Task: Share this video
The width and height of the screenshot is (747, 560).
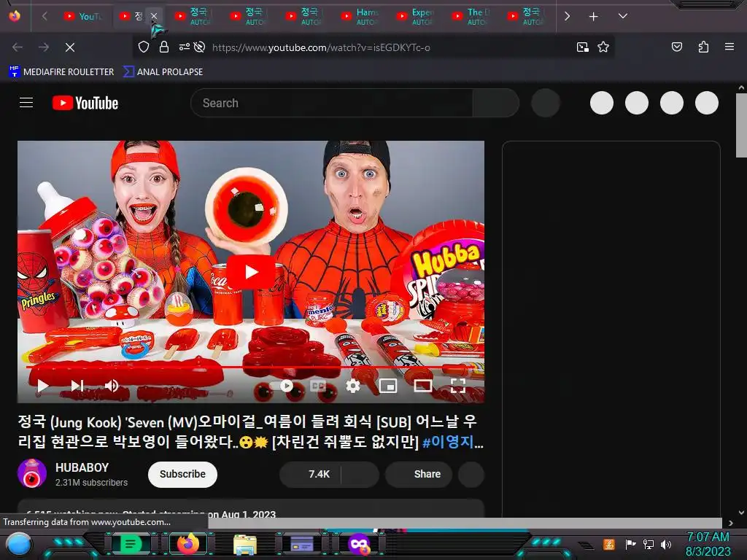Action: coord(419,474)
